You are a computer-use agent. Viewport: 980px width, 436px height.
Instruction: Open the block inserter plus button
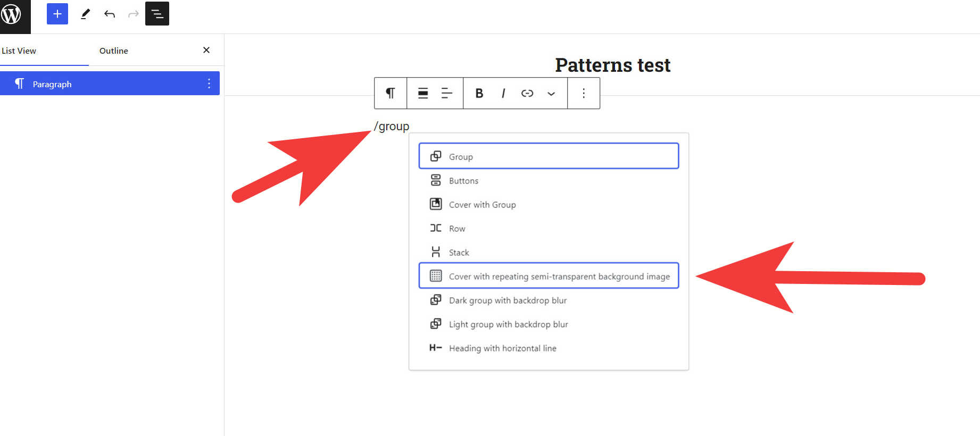(57, 14)
